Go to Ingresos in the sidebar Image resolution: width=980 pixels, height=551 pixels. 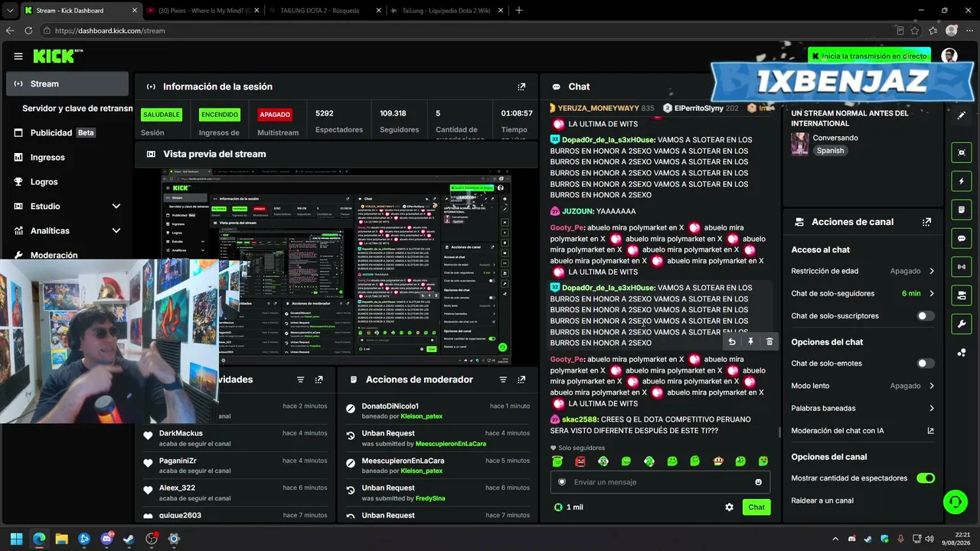pos(67,158)
